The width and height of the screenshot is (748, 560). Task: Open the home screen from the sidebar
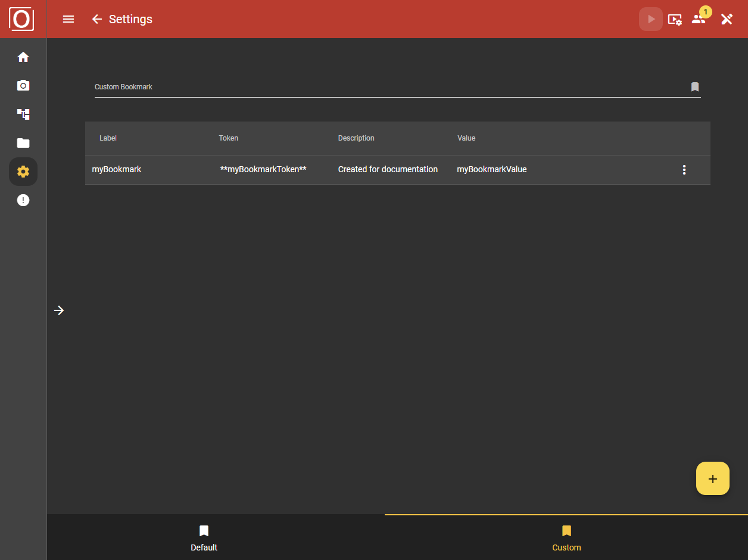pyautogui.click(x=23, y=57)
